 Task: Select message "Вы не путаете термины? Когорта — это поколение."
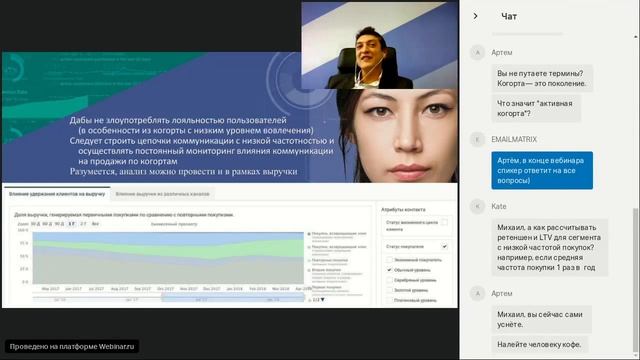[x=542, y=78]
